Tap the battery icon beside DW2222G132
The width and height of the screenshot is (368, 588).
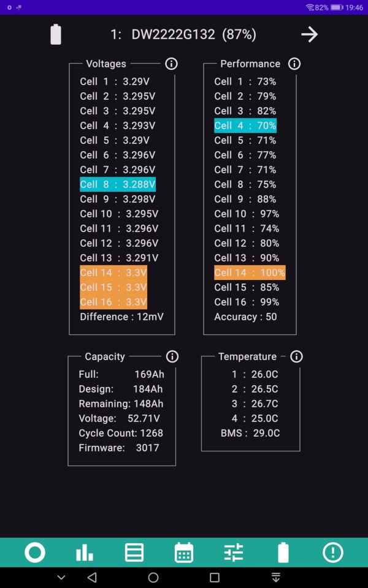(x=56, y=34)
